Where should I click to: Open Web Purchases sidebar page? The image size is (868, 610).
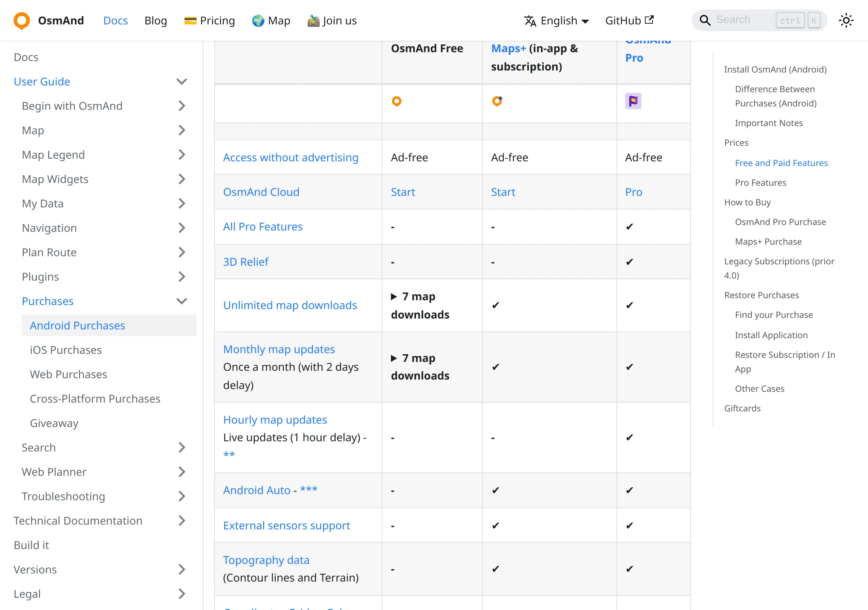(x=68, y=374)
